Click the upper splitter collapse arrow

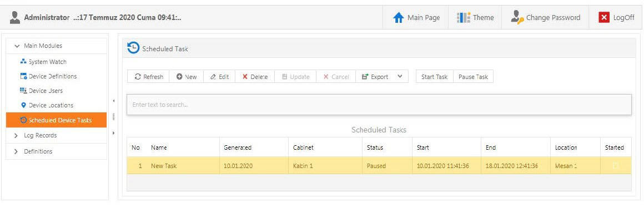[113, 101]
